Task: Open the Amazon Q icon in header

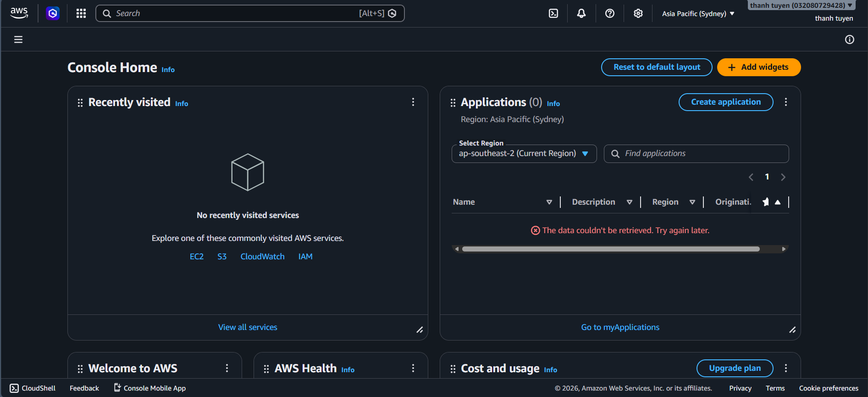Action: pyautogui.click(x=53, y=13)
